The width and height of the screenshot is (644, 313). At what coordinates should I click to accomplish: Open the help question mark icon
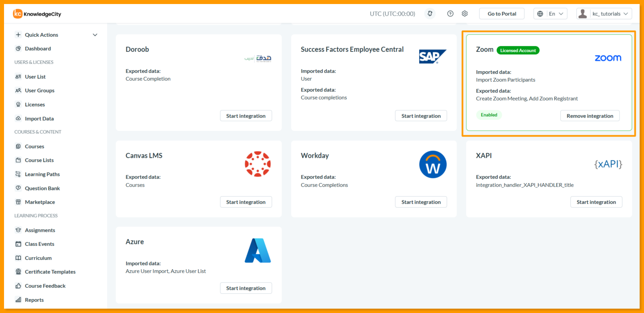450,14
